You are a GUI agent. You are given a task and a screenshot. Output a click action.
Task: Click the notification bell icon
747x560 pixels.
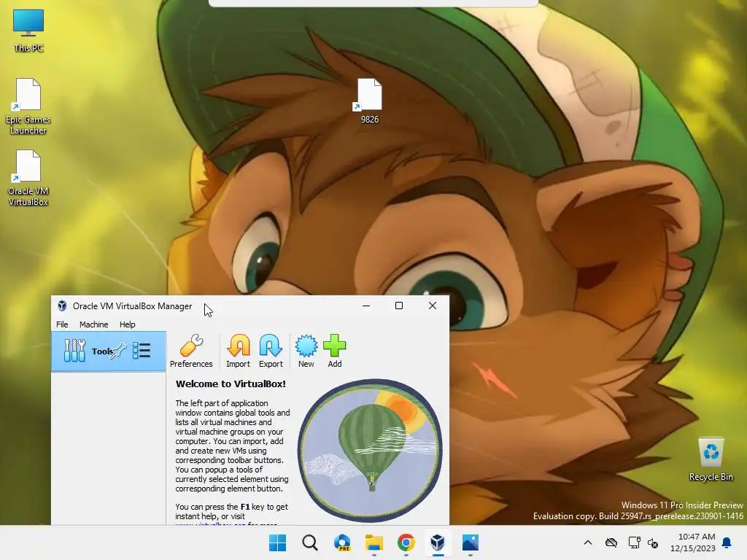pos(727,542)
